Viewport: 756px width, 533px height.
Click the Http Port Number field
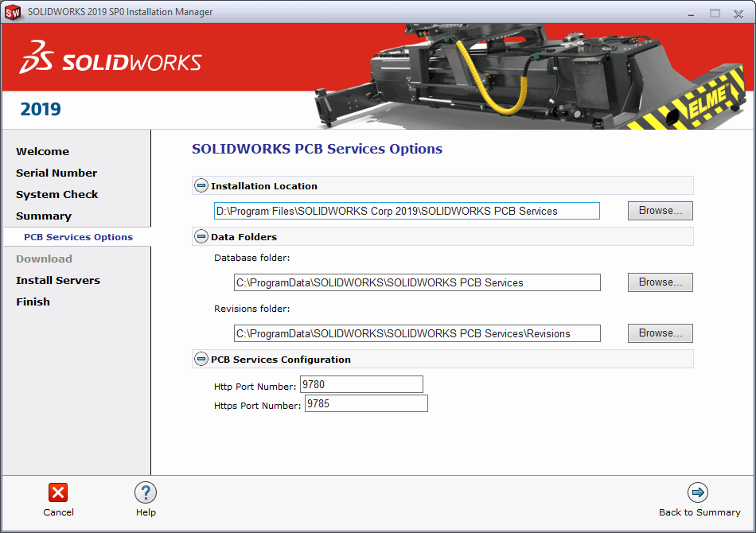click(361, 384)
